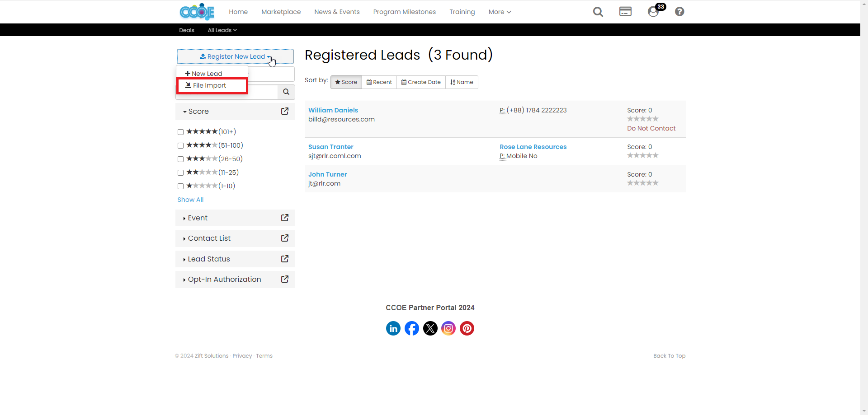This screenshot has height=415, width=868.
Task: Open Program Milestones menu
Action: (405, 12)
